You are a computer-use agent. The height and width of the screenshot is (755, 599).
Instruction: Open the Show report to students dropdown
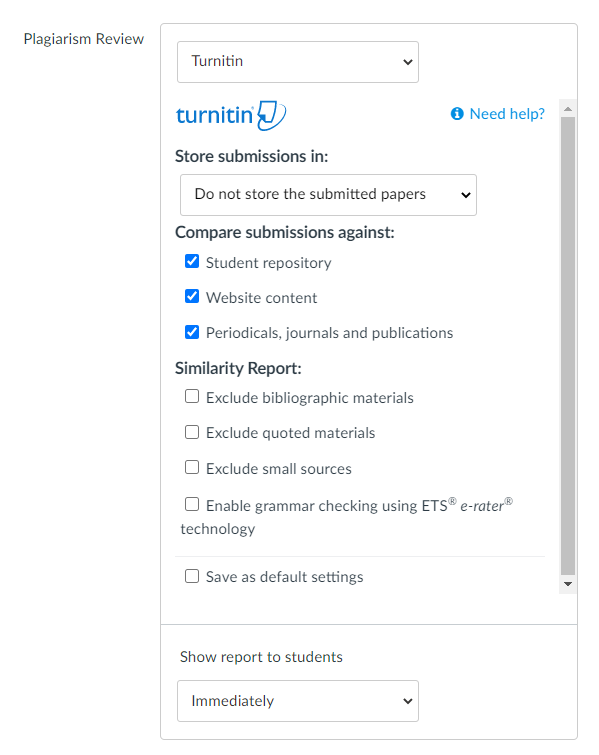[x=298, y=701]
